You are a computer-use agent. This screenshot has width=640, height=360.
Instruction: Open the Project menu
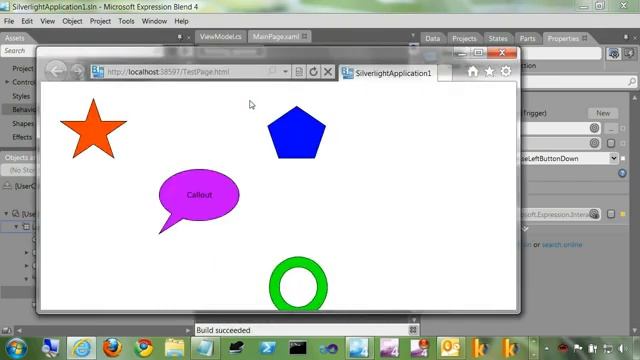click(100, 21)
